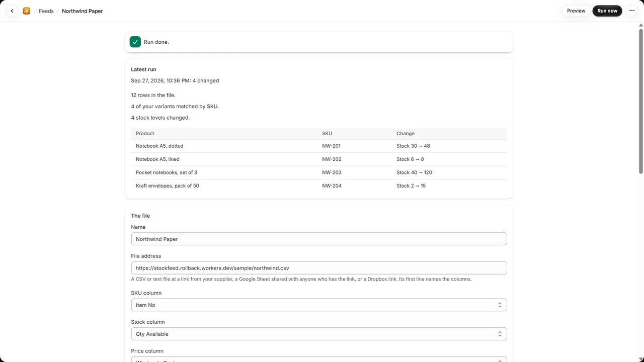Select Kraft envelopes, pack of 50 row
The image size is (644, 362).
(x=319, y=186)
